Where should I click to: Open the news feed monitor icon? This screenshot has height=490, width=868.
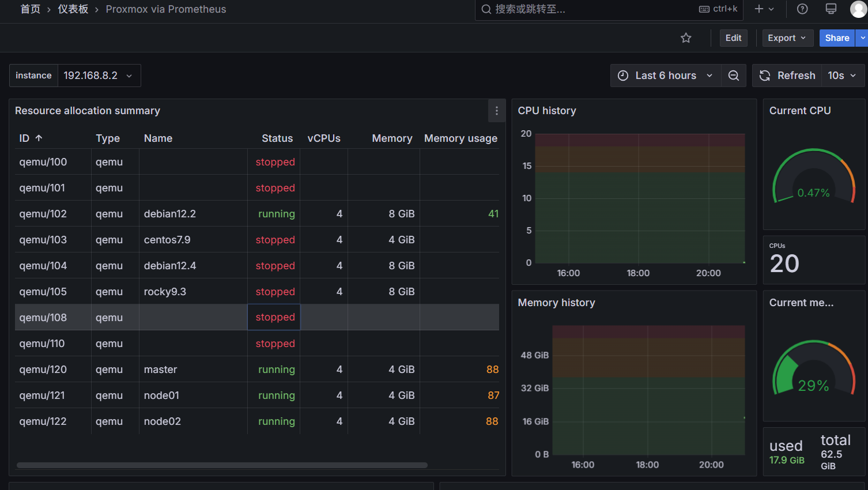pyautogui.click(x=831, y=9)
